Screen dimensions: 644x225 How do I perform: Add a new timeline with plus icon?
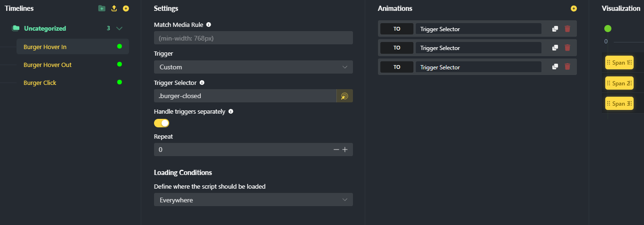126,8
